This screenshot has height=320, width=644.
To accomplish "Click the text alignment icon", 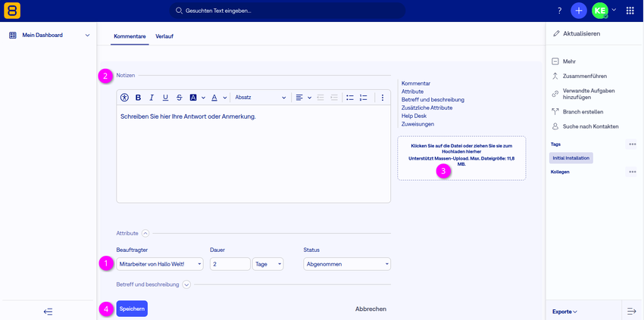I will tap(299, 98).
